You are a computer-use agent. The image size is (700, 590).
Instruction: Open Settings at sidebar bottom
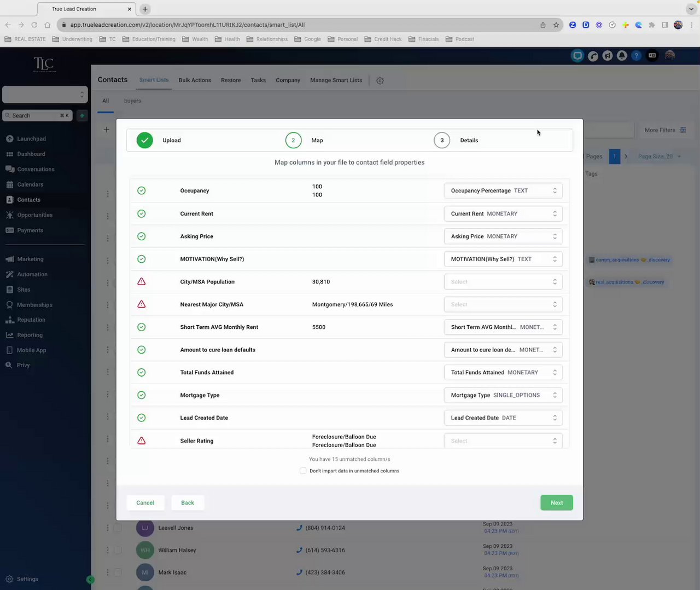22,579
